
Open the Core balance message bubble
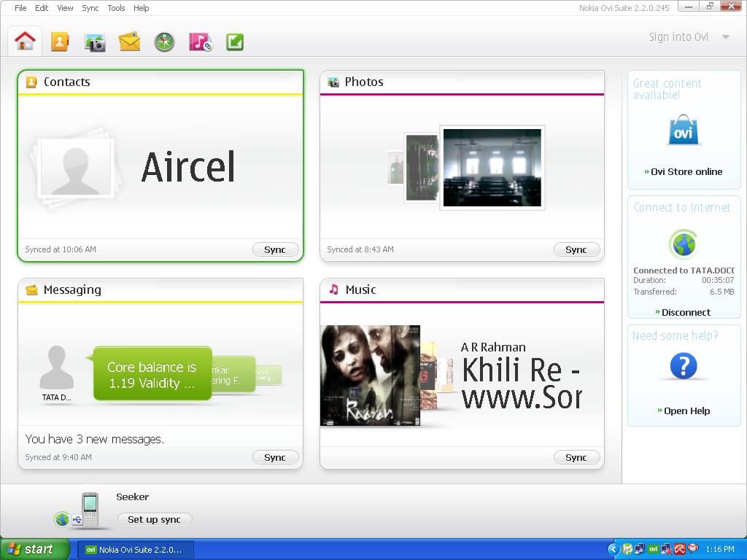tap(152, 374)
